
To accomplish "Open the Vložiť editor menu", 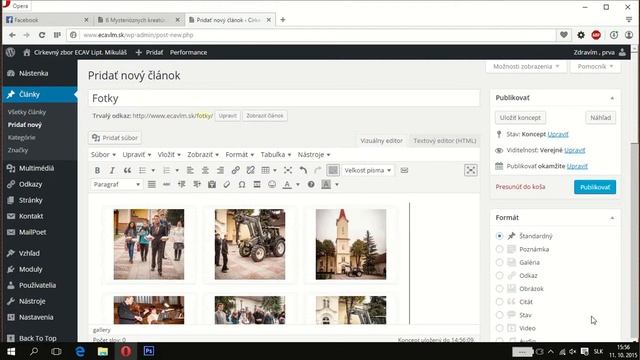I will (x=169, y=155).
